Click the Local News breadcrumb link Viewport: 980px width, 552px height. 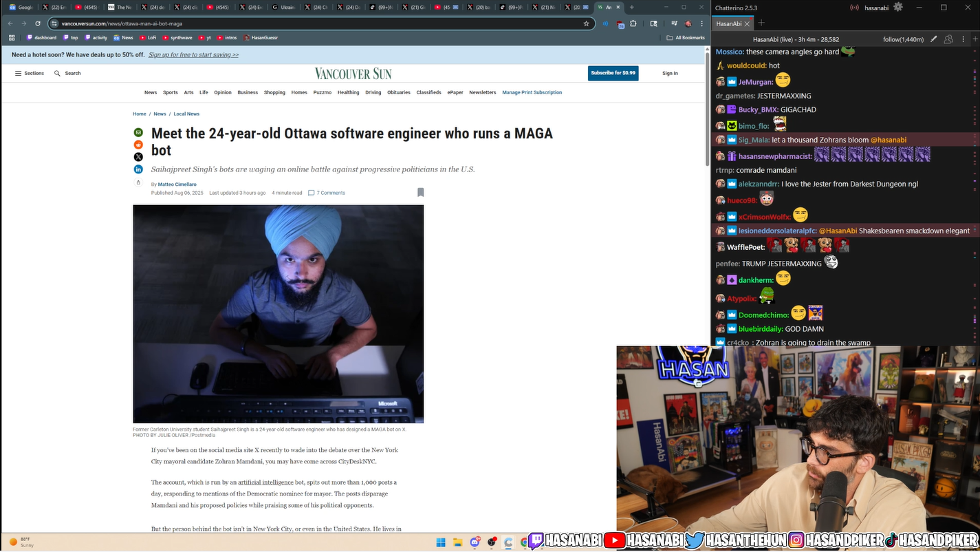tap(186, 114)
